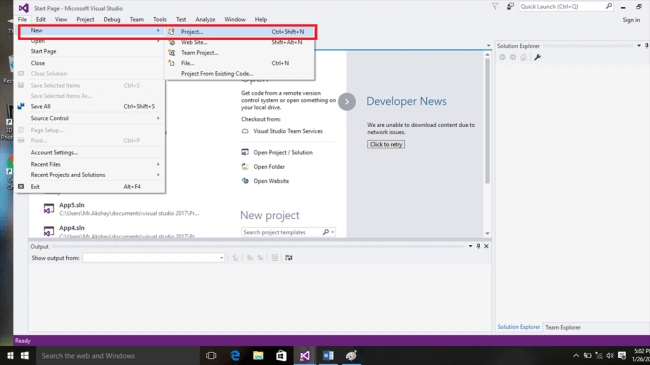Launch Microsoft Edge from the taskbar
Viewport: 650px width, 365px height.
235,355
